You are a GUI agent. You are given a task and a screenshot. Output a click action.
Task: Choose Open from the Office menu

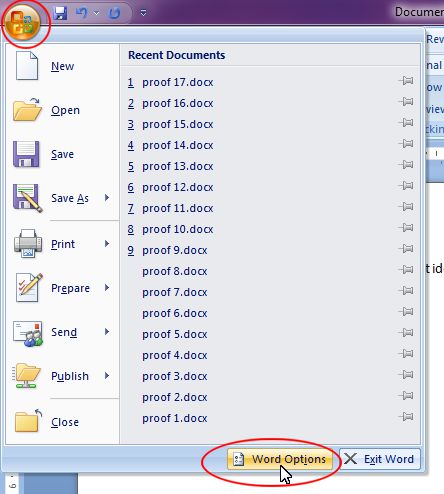tap(62, 110)
